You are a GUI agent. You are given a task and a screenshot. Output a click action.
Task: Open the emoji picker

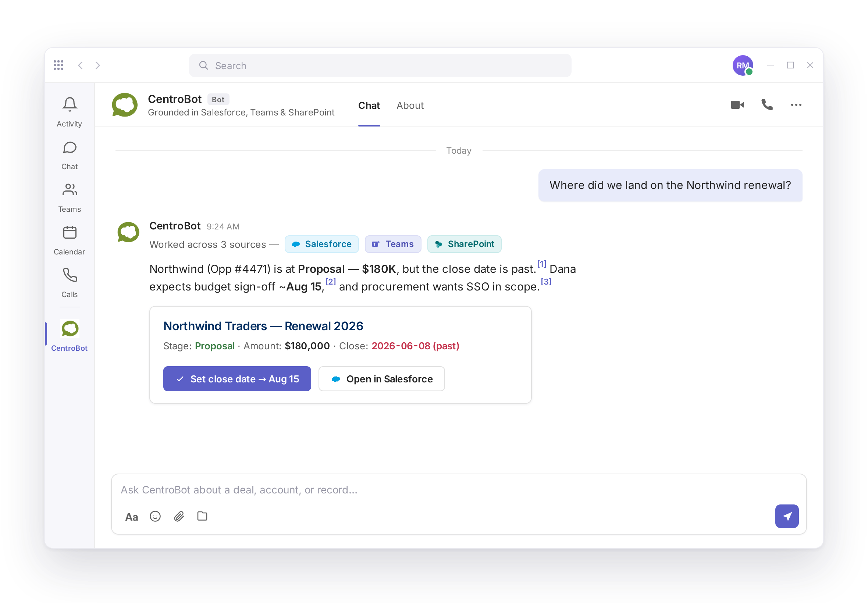(155, 516)
